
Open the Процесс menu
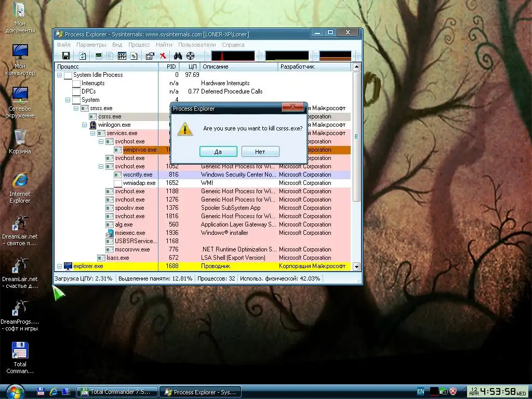click(x=139, y=45)
